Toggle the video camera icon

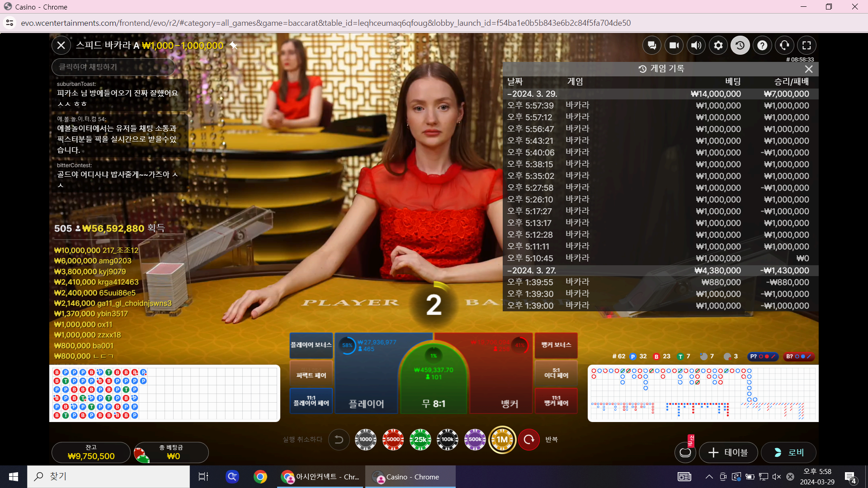tap(674, 45)
